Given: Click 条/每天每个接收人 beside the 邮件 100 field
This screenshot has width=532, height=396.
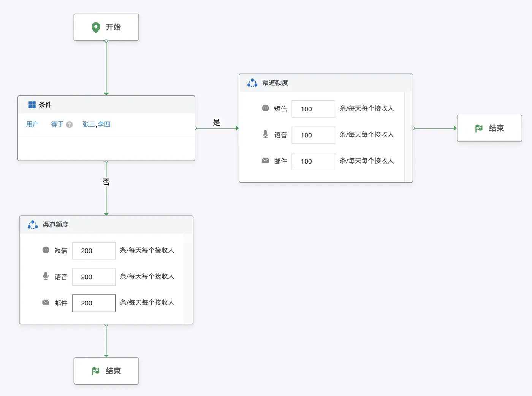Looking at the screenshot, I should coord(367,161).
